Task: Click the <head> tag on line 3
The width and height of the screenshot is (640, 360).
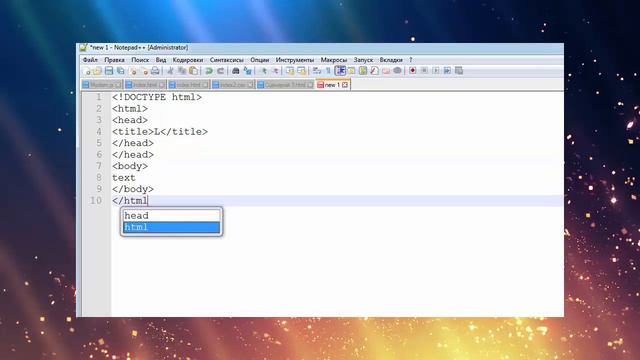Action: click(x=130, y=120)
